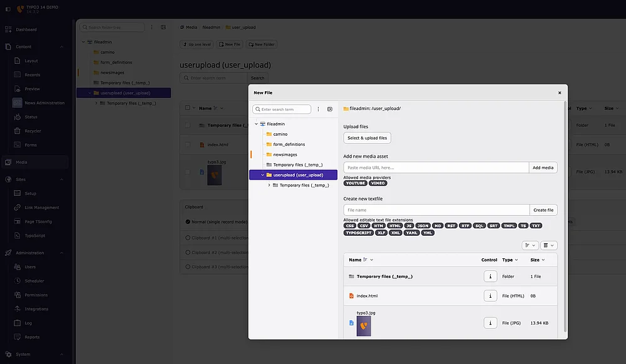
Task: Click the Search button in background module
Action: [257, 78]
